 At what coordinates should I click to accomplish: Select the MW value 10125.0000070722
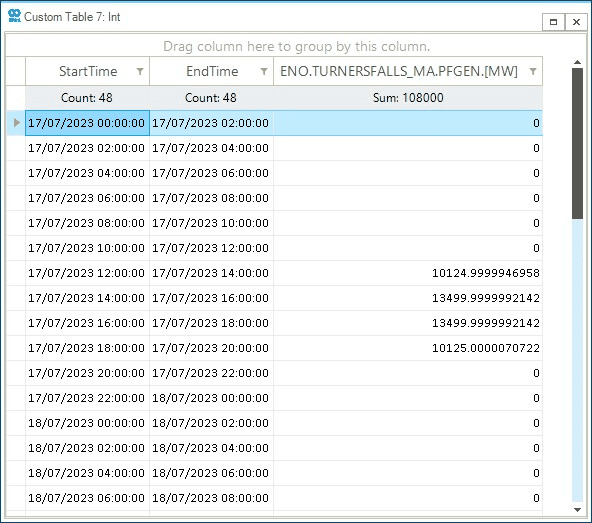[408, 348]
